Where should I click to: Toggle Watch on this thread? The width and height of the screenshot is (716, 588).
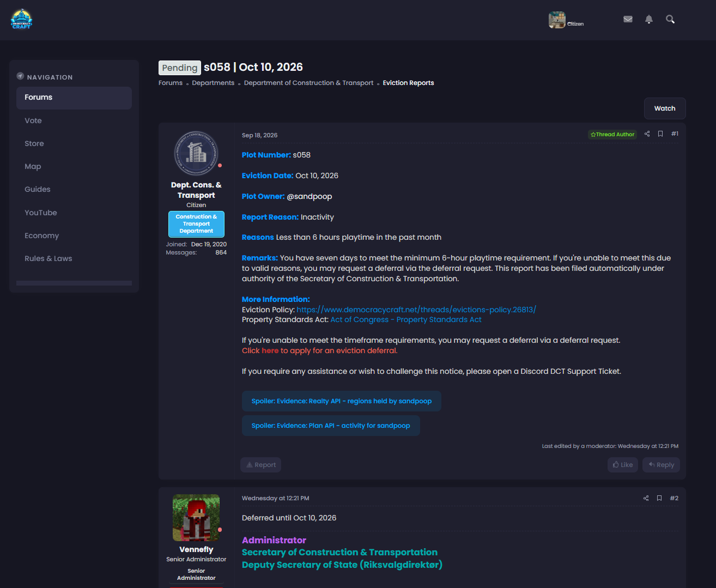[665, 108]
